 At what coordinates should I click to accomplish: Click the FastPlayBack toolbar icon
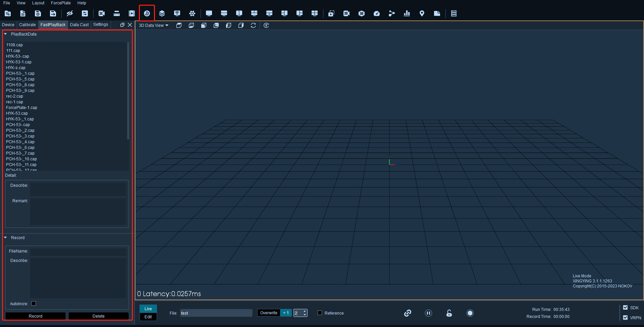click(x=147, y=13)
